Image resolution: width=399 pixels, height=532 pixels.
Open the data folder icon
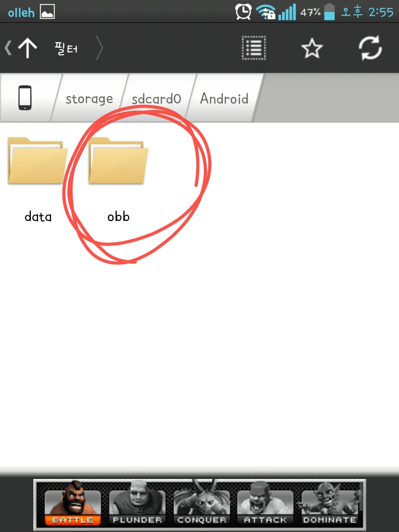click(x=37, y=161)
